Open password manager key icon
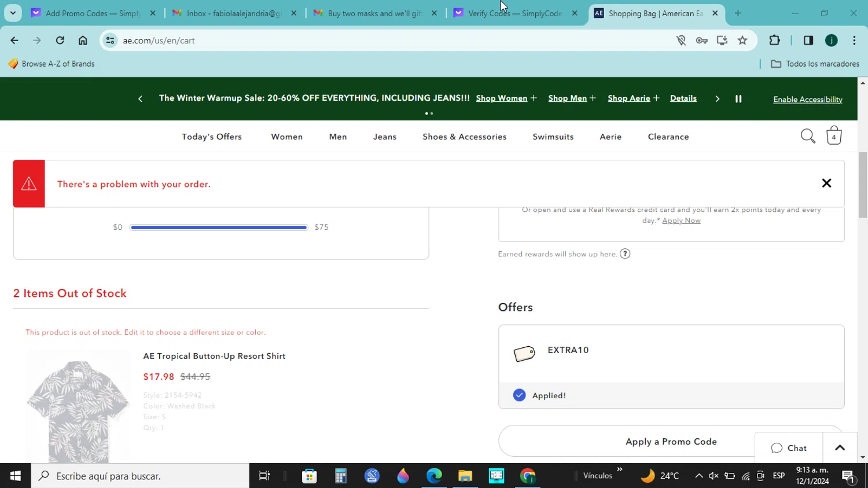The width and height of the screenshot is (868, 488). tap(701, 41)
